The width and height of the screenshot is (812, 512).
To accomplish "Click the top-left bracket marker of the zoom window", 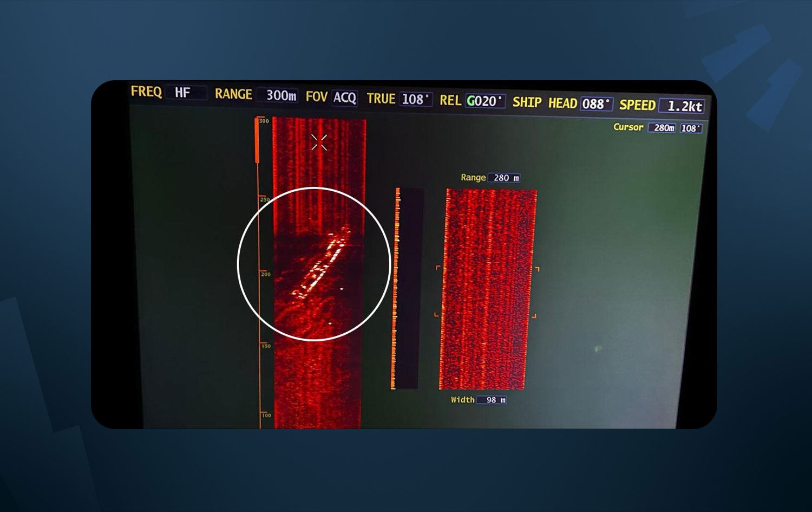I will tap(438, 268).
